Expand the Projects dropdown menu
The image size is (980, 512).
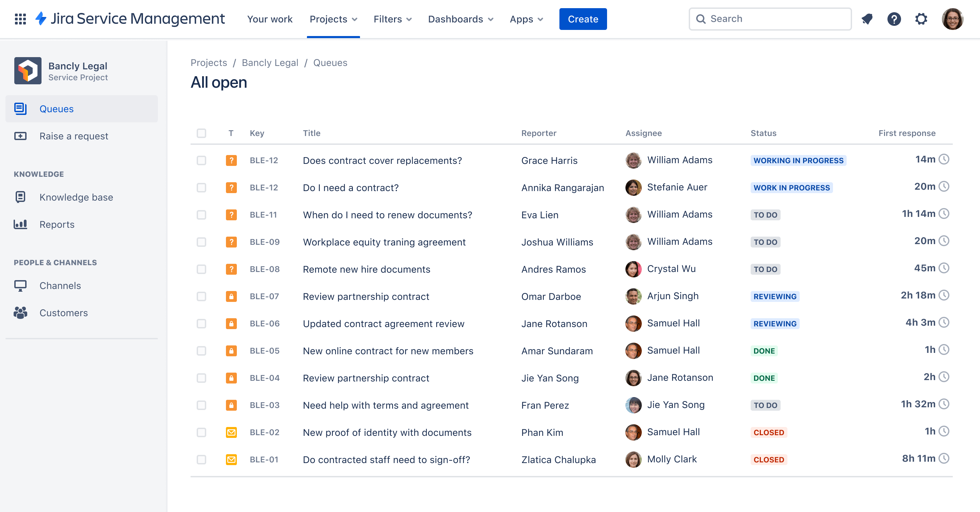[x=333, y=19]
